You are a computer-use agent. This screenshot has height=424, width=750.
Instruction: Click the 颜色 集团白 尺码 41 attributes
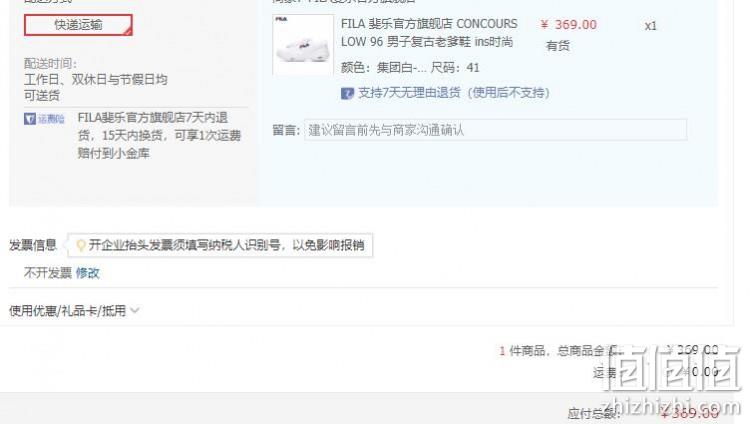coord(410,67)
